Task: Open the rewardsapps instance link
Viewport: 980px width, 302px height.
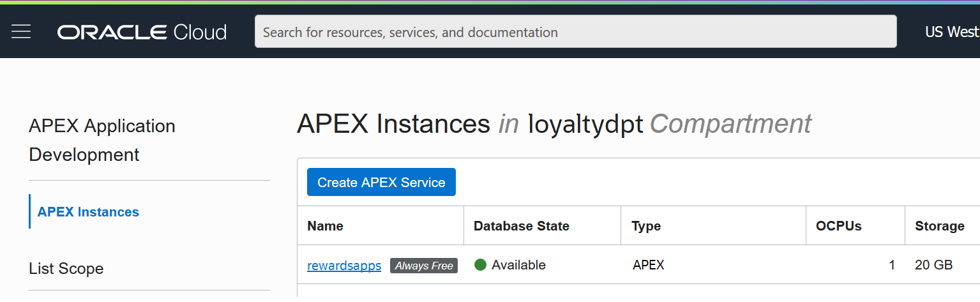Action: [x=344, y=266]
